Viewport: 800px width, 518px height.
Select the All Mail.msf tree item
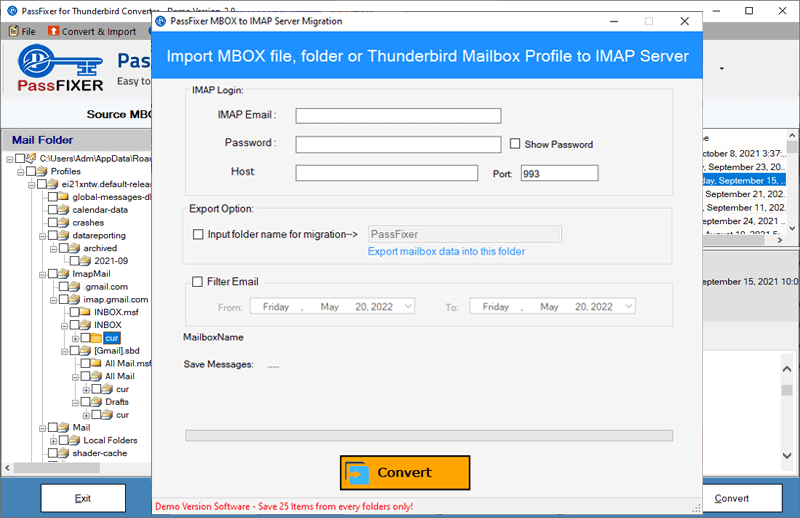[128, 363]
